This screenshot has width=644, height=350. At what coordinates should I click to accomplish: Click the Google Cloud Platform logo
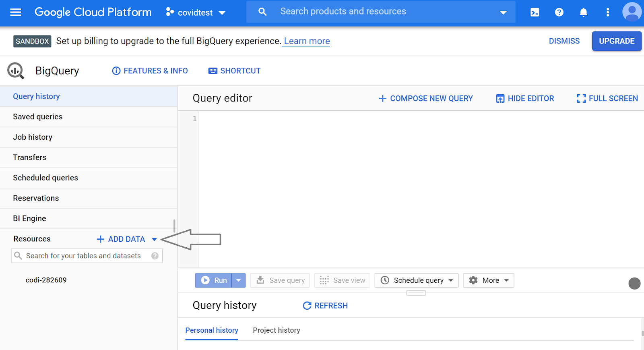point(93,12)
